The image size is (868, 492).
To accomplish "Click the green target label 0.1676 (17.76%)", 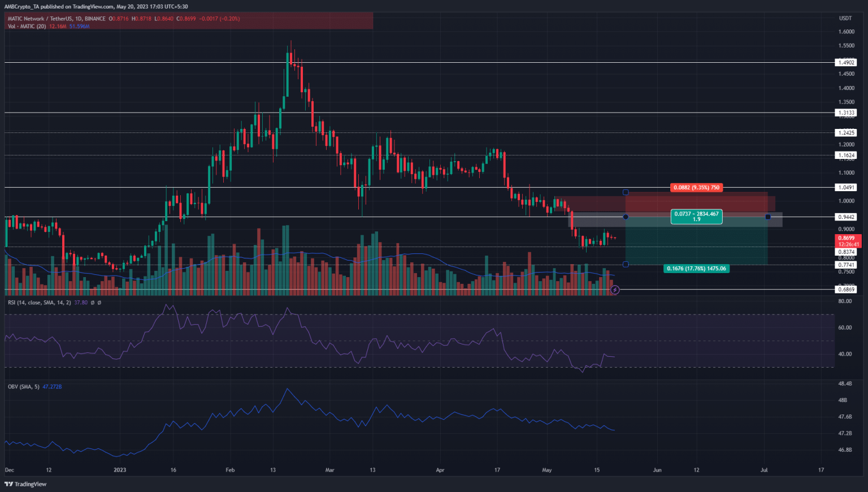I will click(x=696, y=269).
